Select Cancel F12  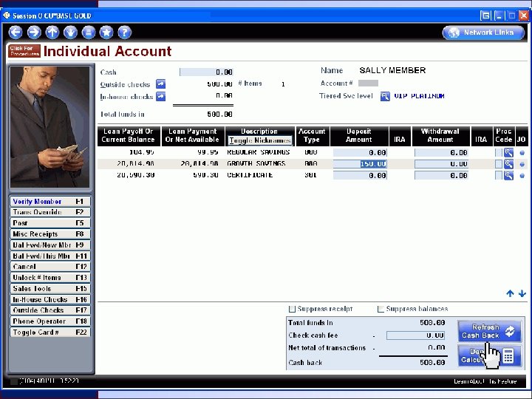point(50,267)
